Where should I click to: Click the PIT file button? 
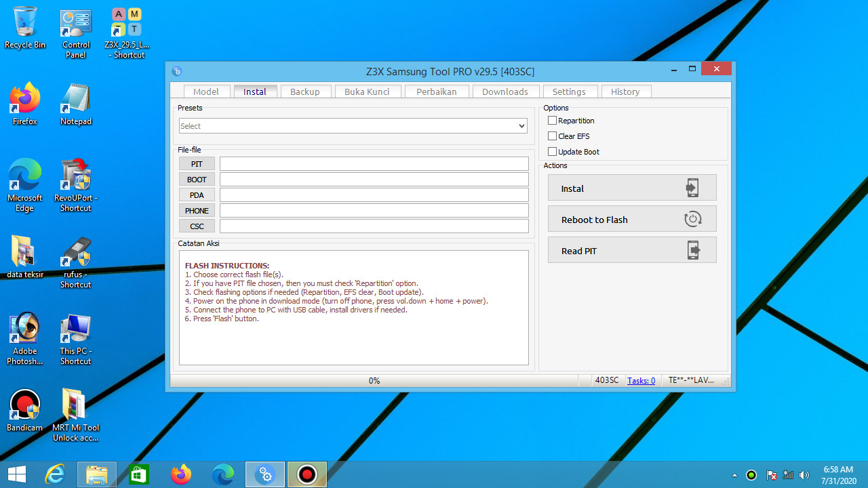pos(197,164)
